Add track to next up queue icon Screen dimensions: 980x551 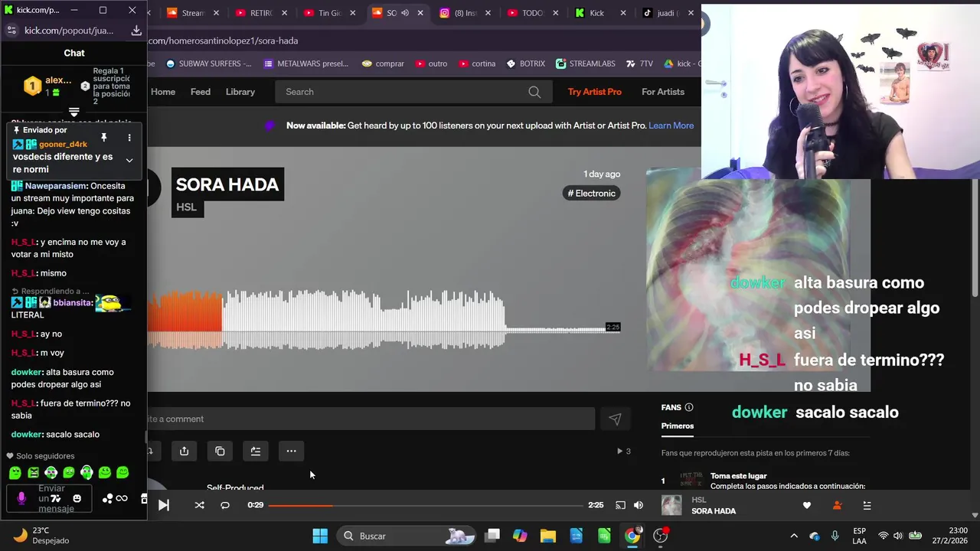(256, 451)
